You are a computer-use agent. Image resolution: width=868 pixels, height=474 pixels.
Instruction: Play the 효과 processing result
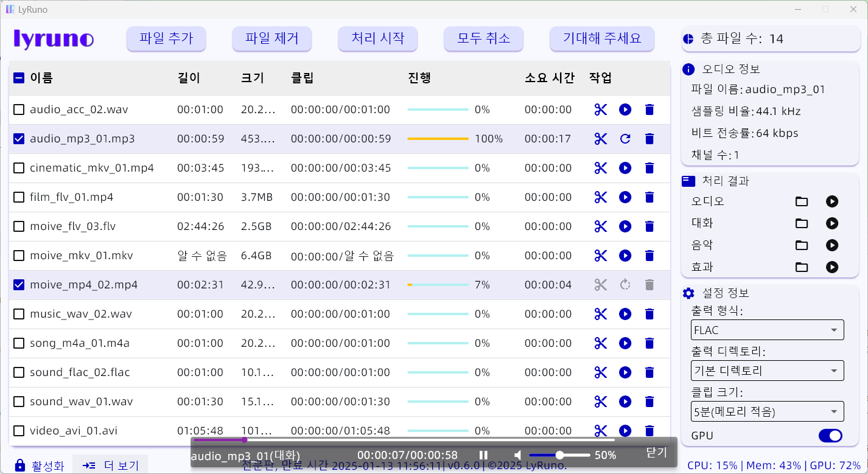click(x=831, y=267)
